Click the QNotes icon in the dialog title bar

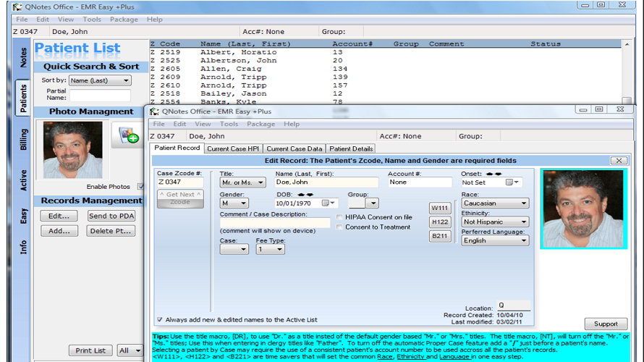coord(153,111)
